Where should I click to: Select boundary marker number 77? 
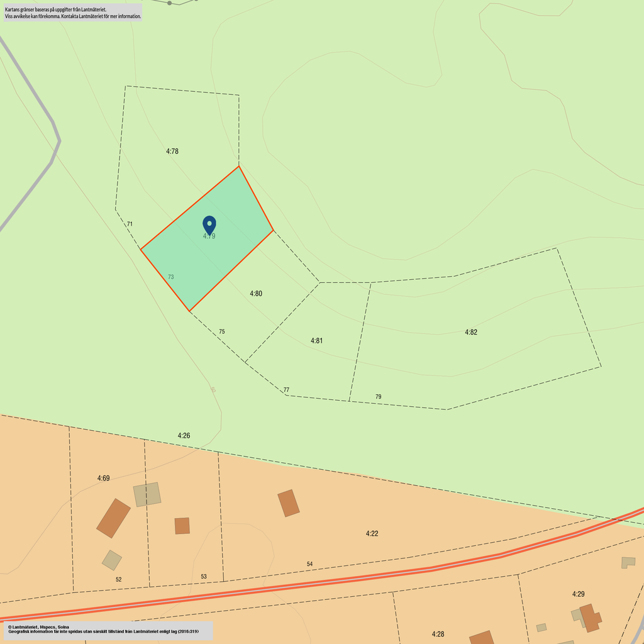pyautogui.click(x=286, y=390)
